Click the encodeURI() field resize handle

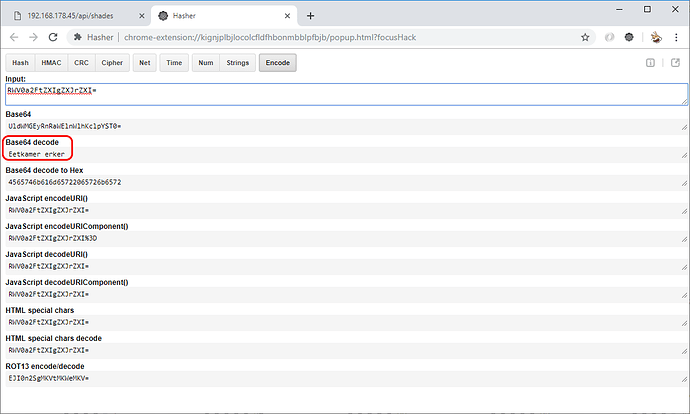684,212
